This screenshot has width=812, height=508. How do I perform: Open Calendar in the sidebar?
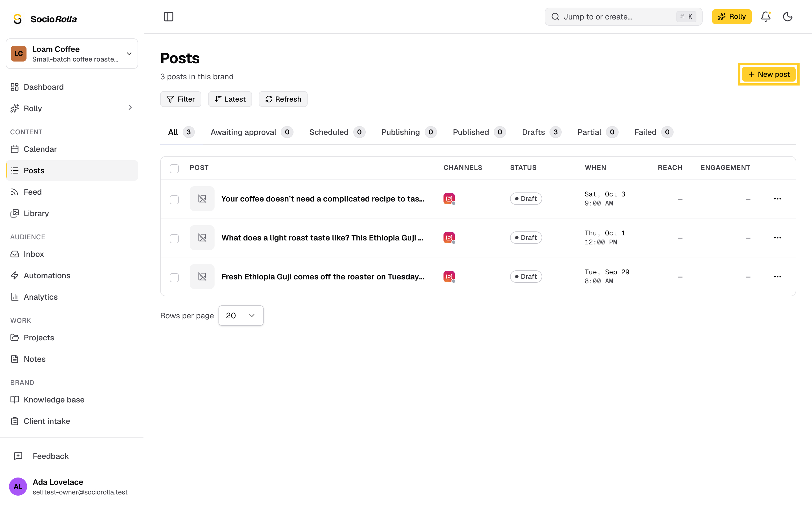(x=72, y=149)
